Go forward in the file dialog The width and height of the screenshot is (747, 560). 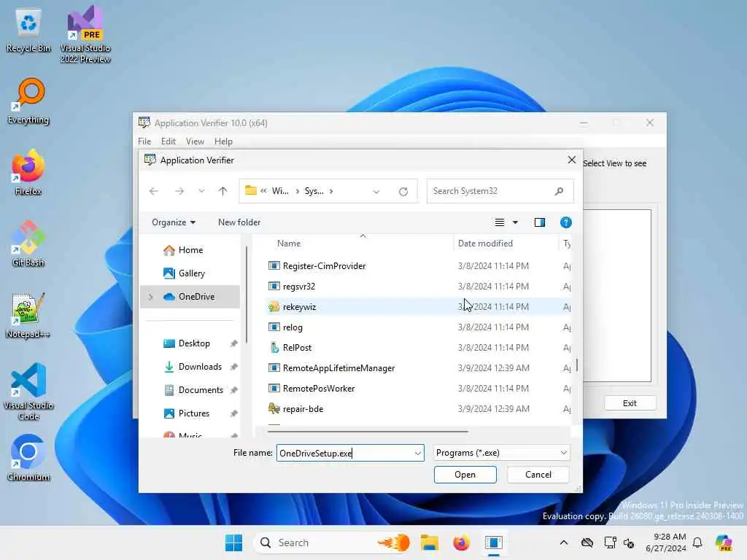tap(179, 191)
